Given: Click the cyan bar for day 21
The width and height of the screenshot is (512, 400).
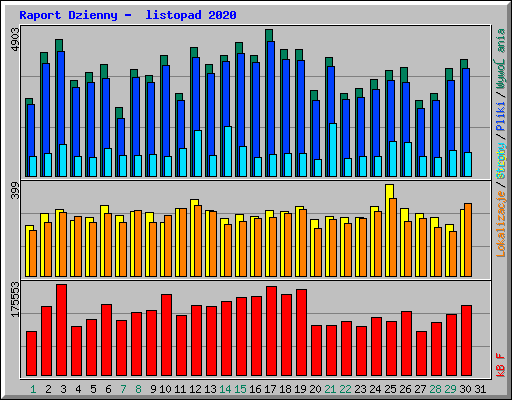Looking at the screenshot, I should [333, 150].
